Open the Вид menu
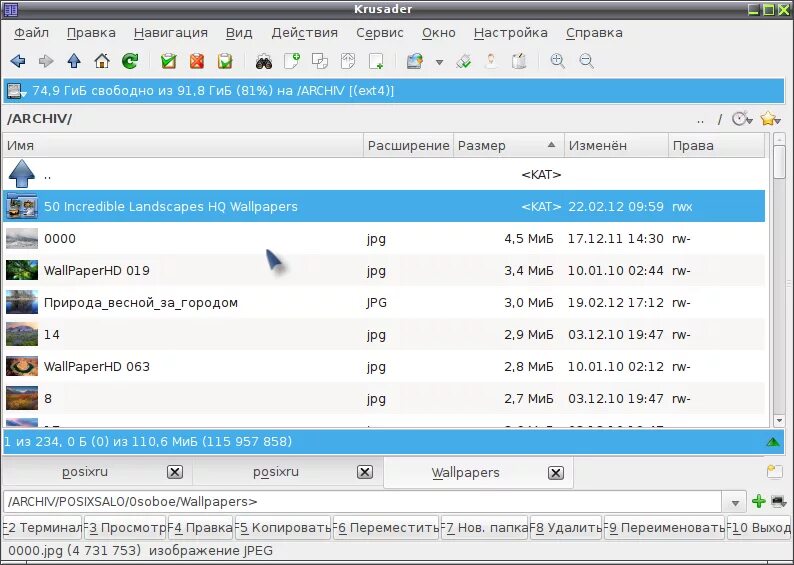The image size is (794, 565). coord(239,33)
